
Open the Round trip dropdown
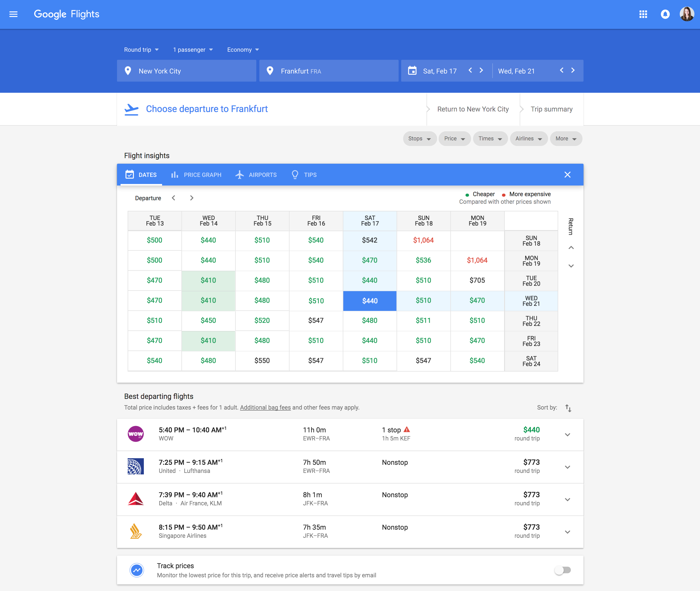[x=141, y=50]
